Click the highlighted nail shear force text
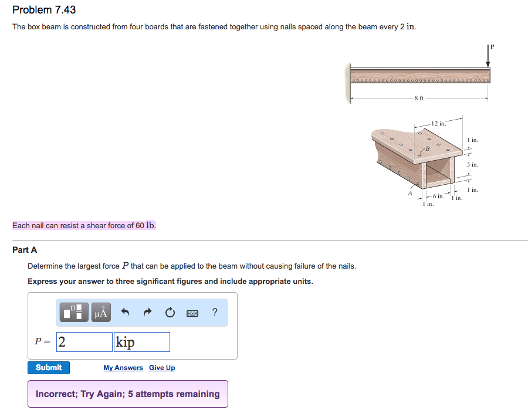Screen dimensions: 528x420 click(x=83, y=225)
